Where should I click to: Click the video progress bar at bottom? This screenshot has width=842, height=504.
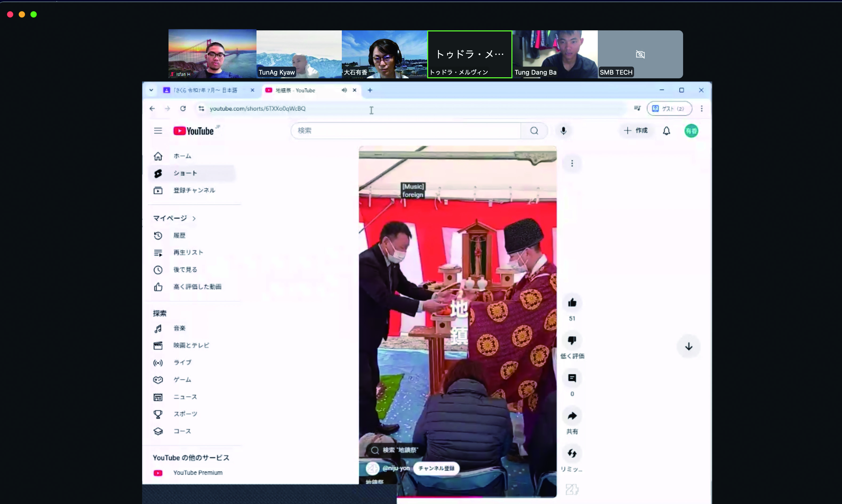[x=476, y=498]
